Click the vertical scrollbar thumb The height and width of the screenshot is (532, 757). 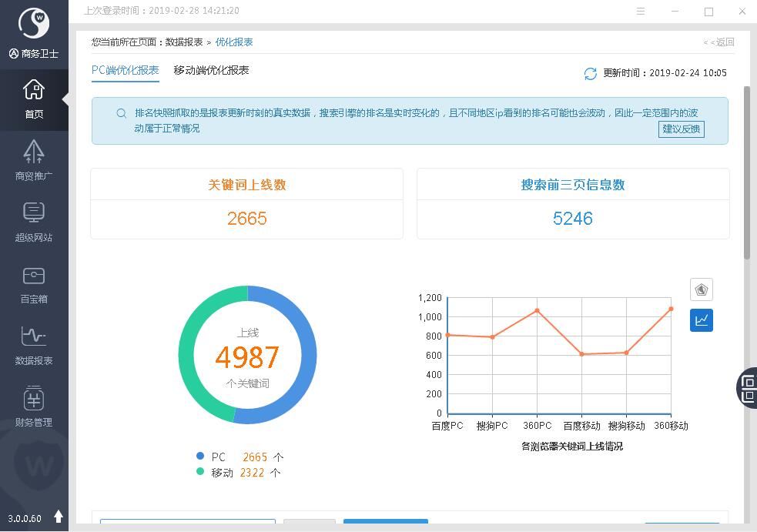pyautogui.click(x=746, y=172)
